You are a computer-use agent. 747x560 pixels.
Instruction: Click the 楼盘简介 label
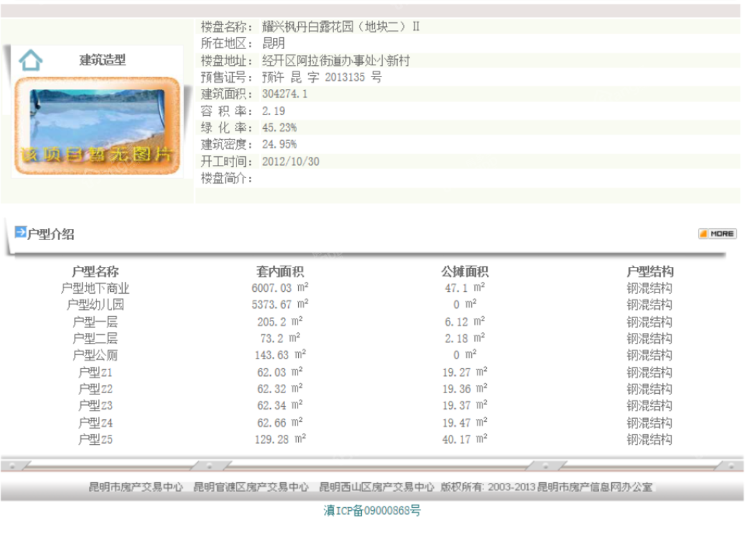point(227,179)
